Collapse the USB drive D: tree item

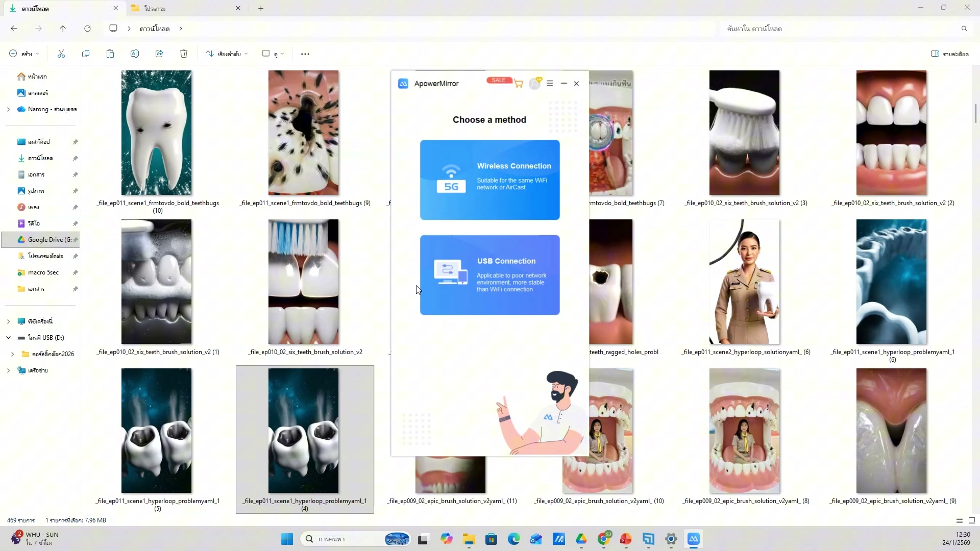pos(8,337)
